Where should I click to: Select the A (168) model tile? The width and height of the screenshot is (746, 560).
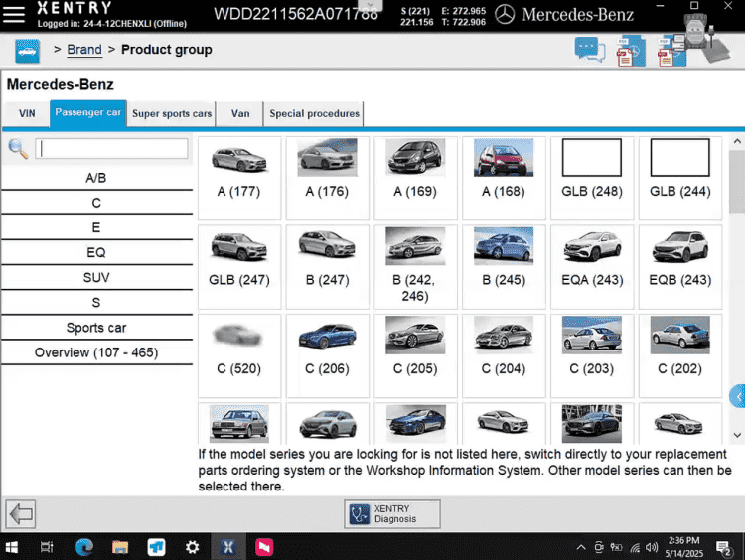(504, 179)
